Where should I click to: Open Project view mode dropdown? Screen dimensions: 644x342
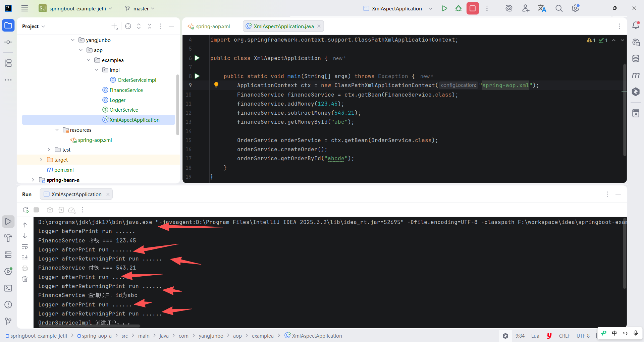[34, 26]
